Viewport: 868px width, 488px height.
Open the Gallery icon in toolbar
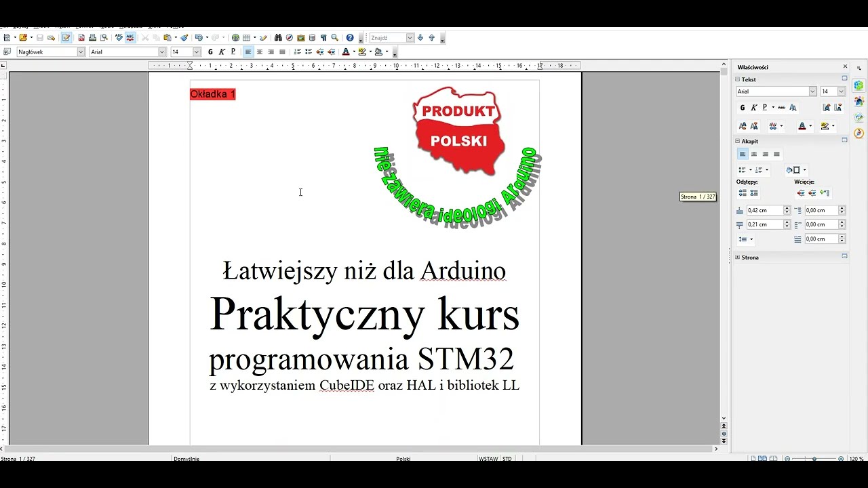[x=300, y=37]
